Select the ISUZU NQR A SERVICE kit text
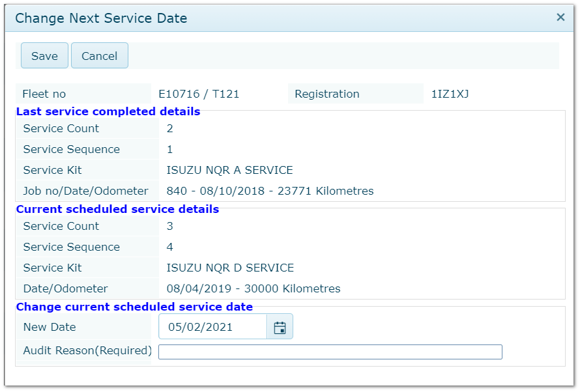Screen dimensions: 580x392 point(229,170)
